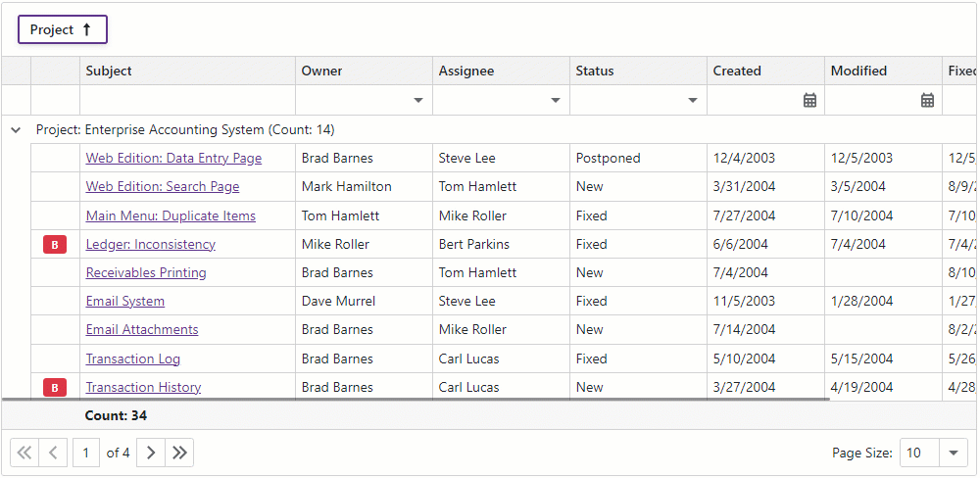Open the Status filter dropdown
The image size is (980, 478).
tap(693, 100)
